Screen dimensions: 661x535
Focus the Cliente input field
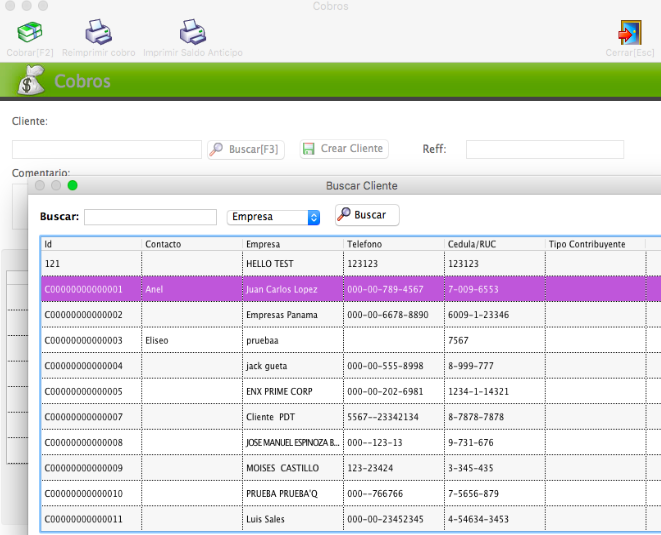pyautogui.click(x=107, y=149)
